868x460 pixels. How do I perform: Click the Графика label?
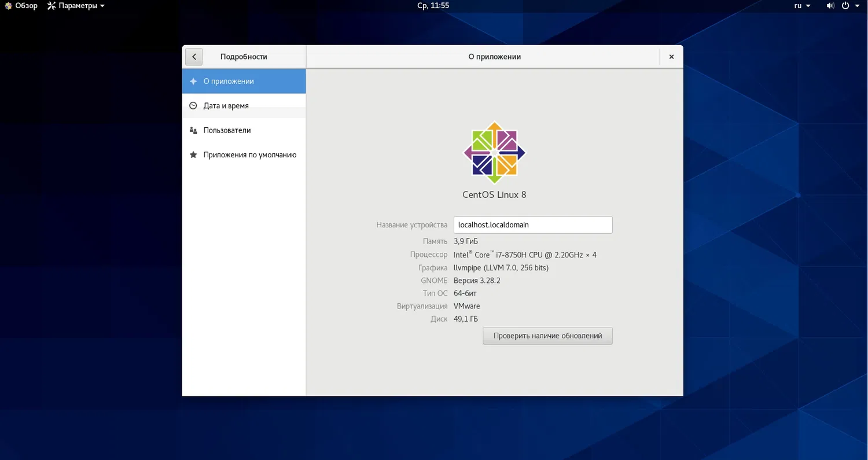click(x=433, y=268)
